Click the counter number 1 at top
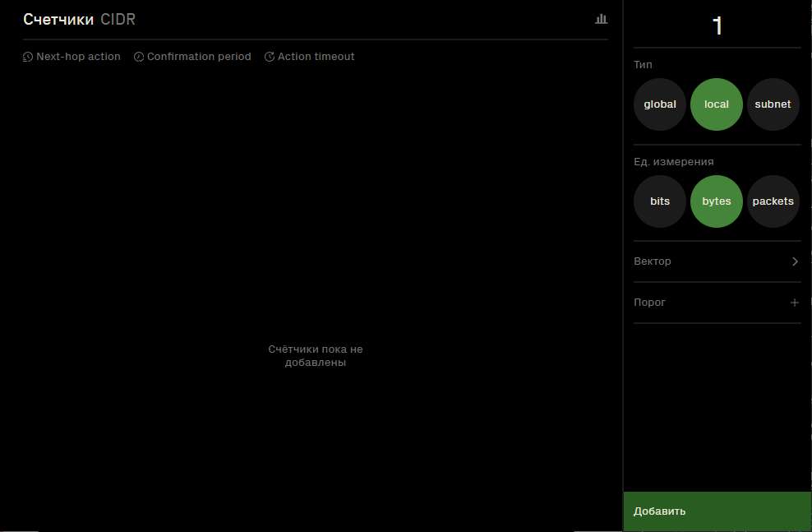This screenshot has height=532, width=812. pyautogui.click(x=717, y=25)
